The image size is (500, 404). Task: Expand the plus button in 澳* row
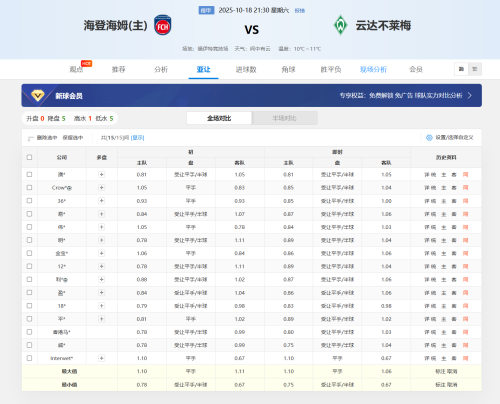coord(102,174)
